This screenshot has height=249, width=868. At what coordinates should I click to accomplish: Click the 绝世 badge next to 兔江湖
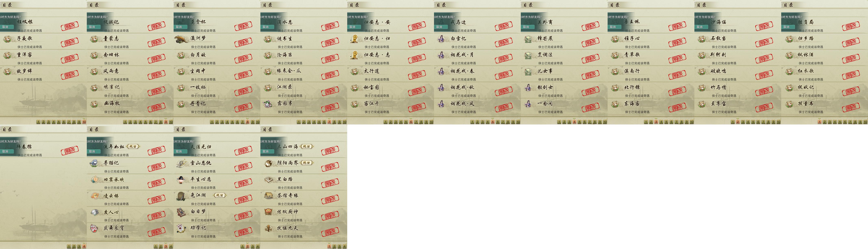(x=220, y=195)
